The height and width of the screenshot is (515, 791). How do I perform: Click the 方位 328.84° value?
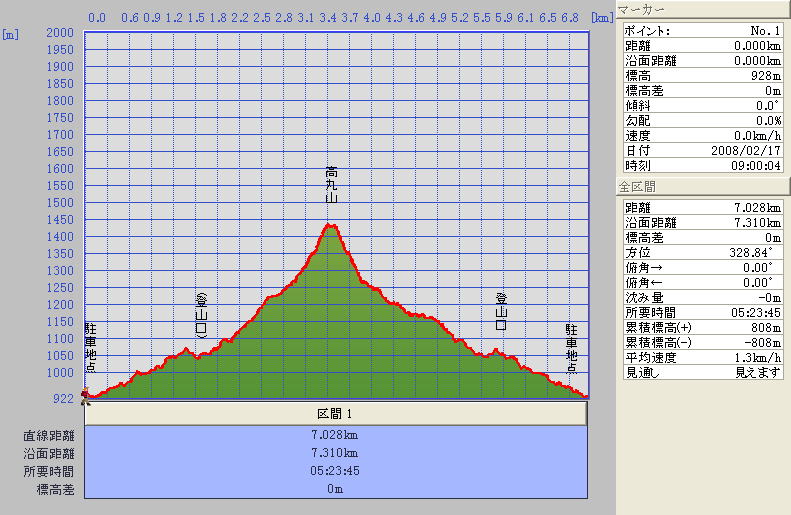pyautogui.click(x=751, y=252)
